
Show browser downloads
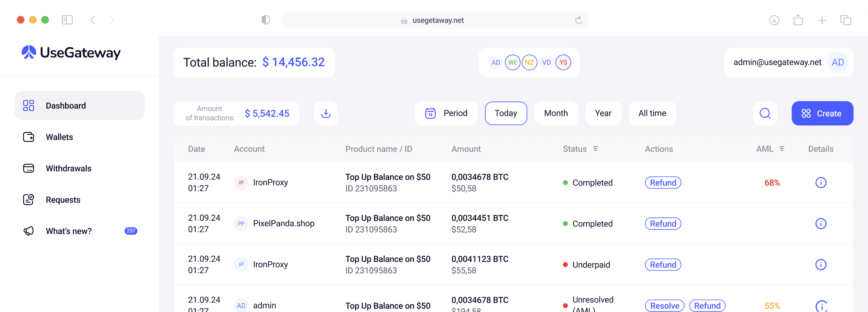pyautogui.click(x=774, y=20)
